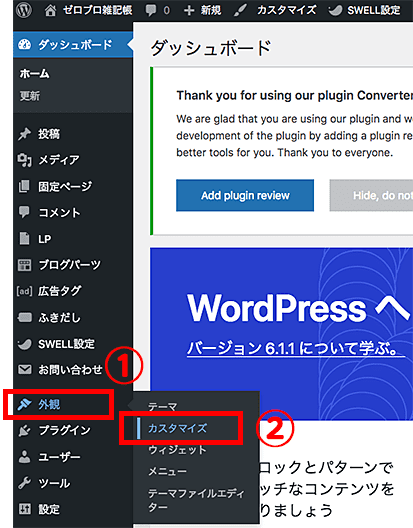Click the WordPress へ welcome banner heading
Viewport: 413px width, 528px height.
[x=298, y=308]
